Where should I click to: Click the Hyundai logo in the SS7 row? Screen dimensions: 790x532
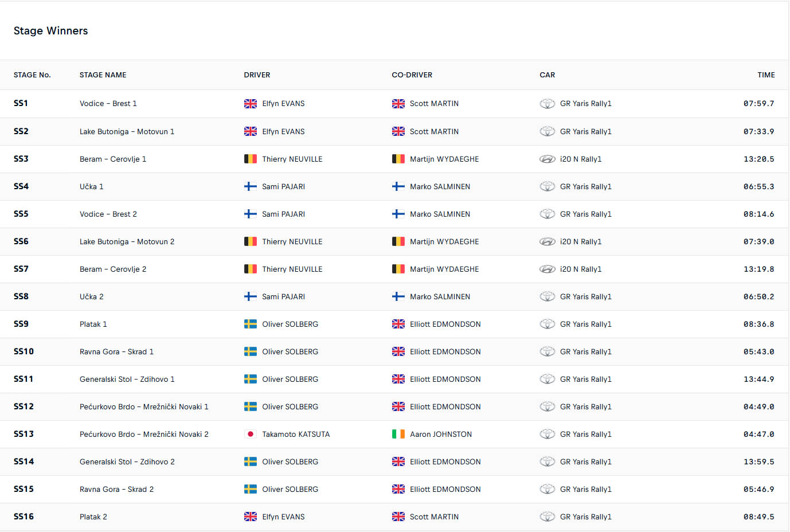[x=547, y=269]
